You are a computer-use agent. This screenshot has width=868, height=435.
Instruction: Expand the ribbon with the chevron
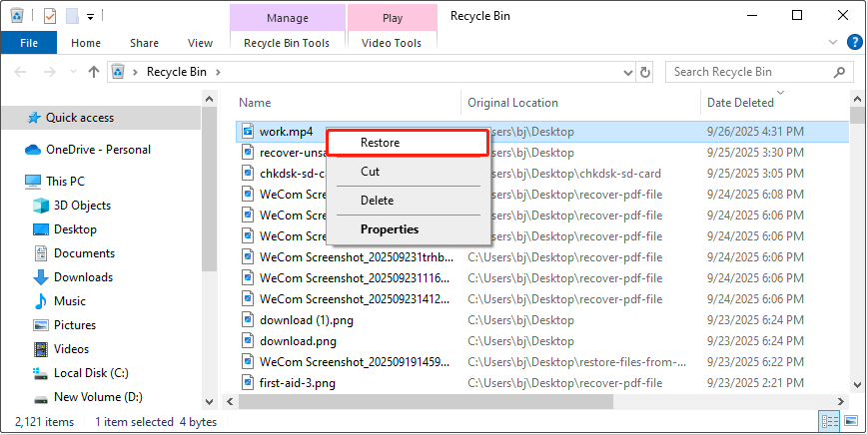coord(833,42)
